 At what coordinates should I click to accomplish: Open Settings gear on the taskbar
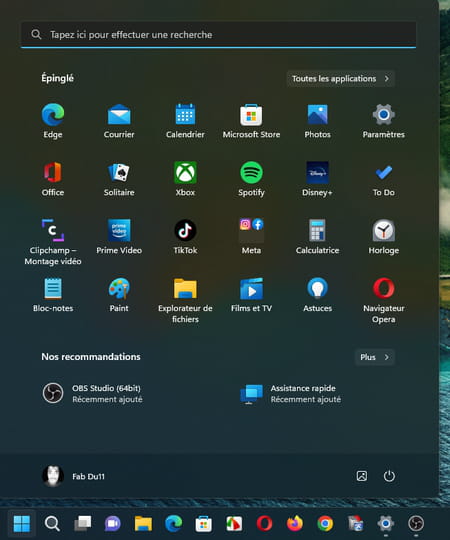[386, 524]
